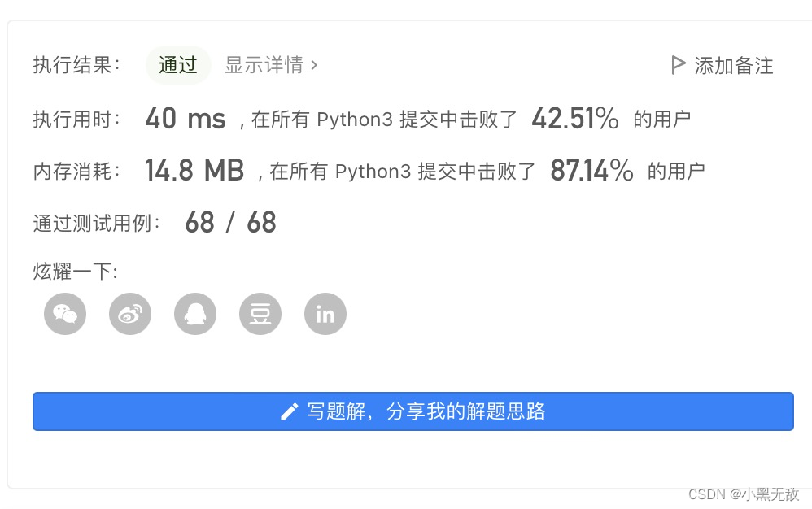Screen dimensions: 812x509
Task: Click the 执行结果 result label
Action: coord(76,65)
